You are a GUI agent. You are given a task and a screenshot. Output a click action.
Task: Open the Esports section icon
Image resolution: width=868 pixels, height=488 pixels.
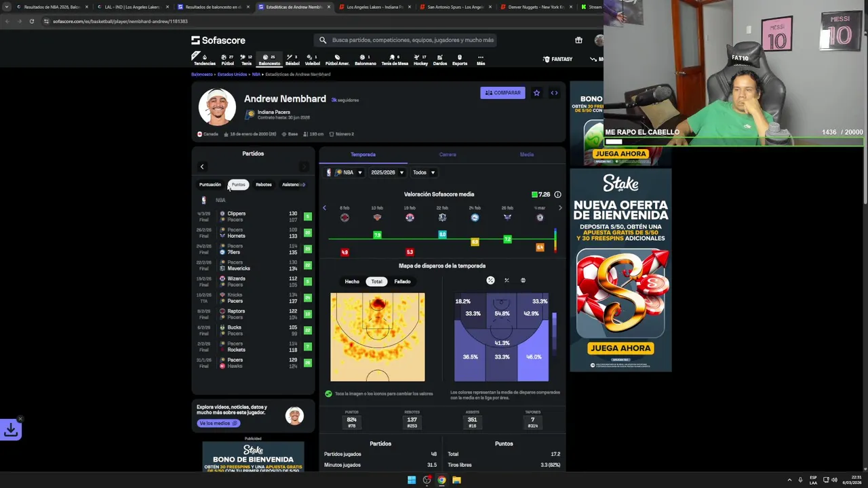[x=459, y=60]
